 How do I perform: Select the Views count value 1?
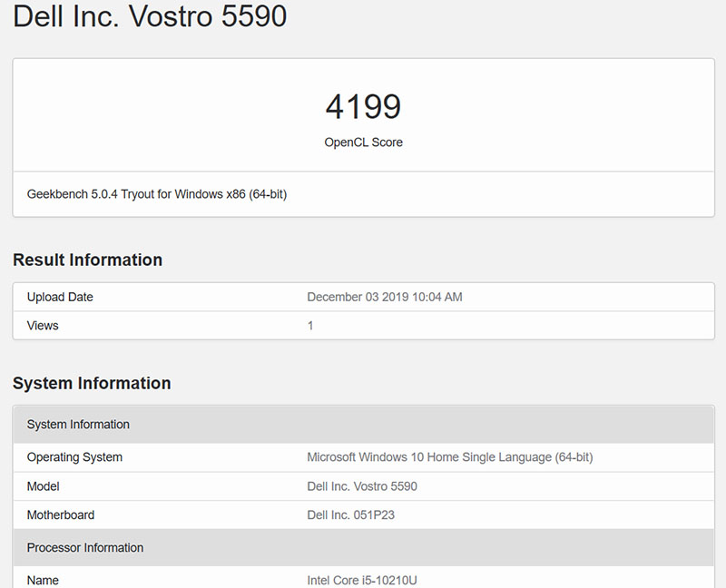click(x=310, y=325)
